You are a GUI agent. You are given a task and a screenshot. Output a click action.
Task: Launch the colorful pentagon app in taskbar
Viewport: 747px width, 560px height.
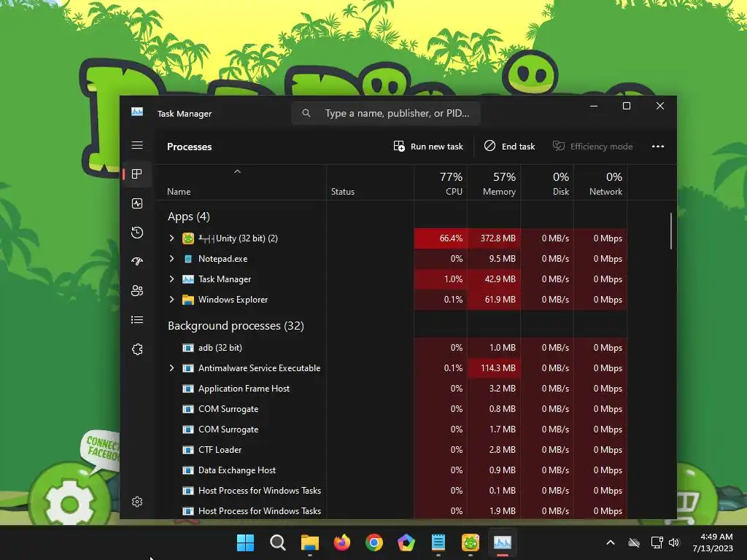click(x=406, y=542)
